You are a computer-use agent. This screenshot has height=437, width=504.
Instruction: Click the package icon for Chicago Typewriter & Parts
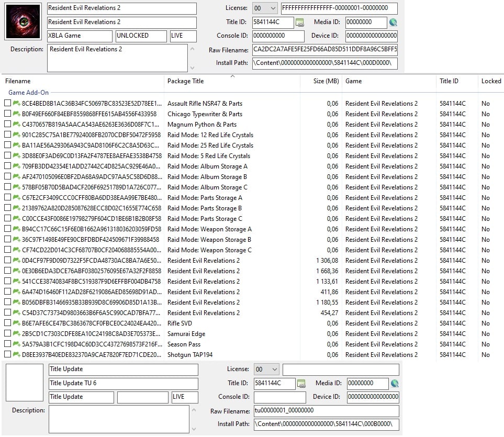[17, 114]
